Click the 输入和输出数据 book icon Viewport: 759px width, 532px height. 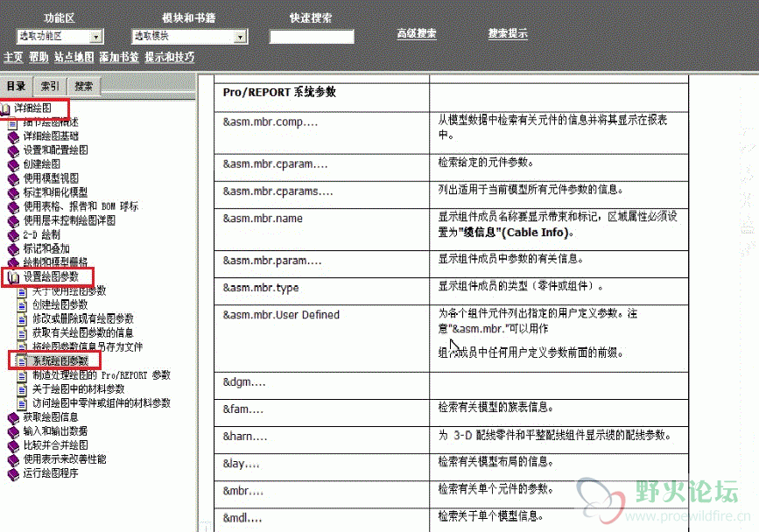(x=13, y=432)
